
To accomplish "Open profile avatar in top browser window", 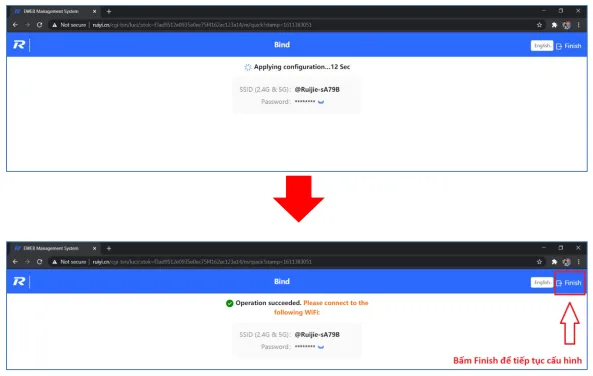I will click(566, 25).
